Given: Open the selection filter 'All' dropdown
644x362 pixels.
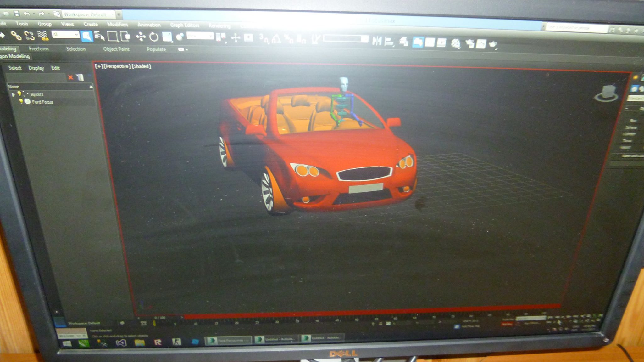Looking at the screenshot, I should pyautogui.click(x=65, y=34).
